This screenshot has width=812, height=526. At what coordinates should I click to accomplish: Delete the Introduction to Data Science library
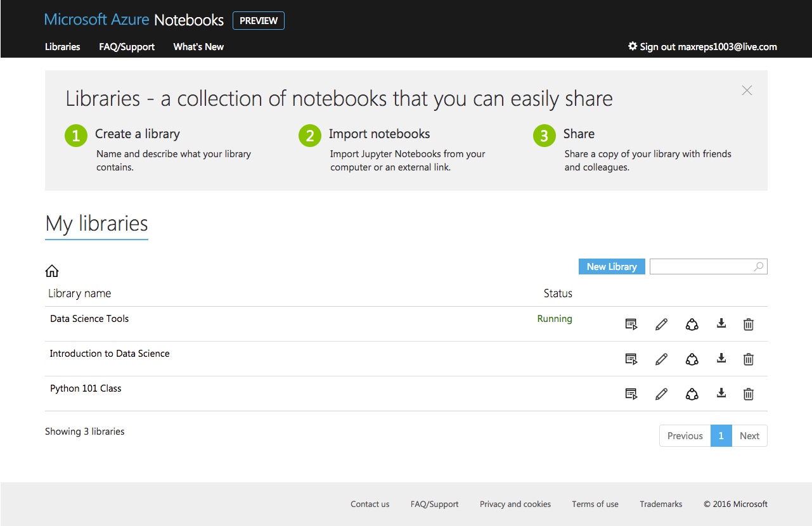(x=749, y=359)
